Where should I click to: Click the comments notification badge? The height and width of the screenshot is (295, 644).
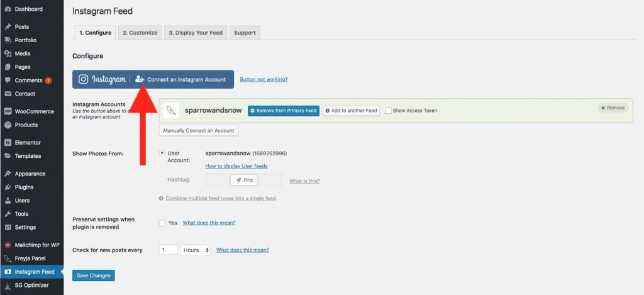[x=48, y=81]
